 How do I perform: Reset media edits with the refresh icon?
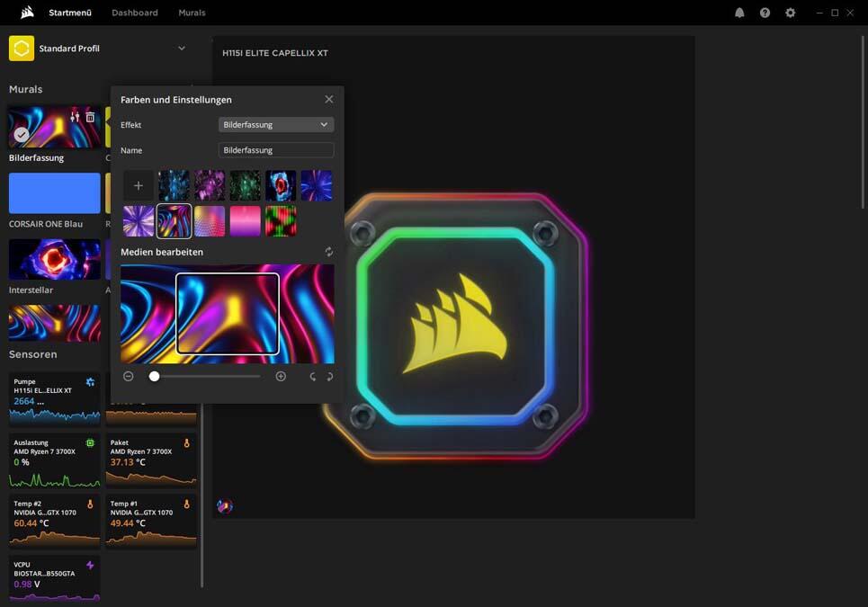pyautogui.click(x=329, y=252)
